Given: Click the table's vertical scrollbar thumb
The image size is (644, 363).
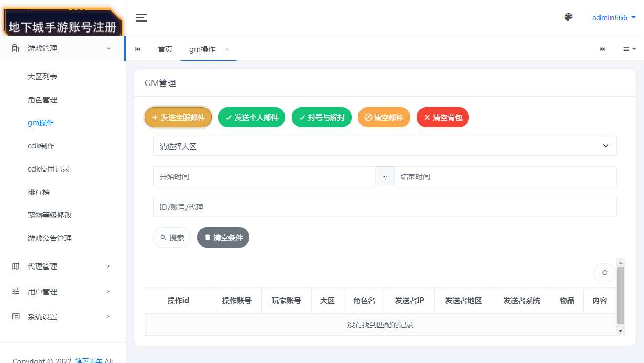Looking at the screenshot, I should (x=621, y=296).
